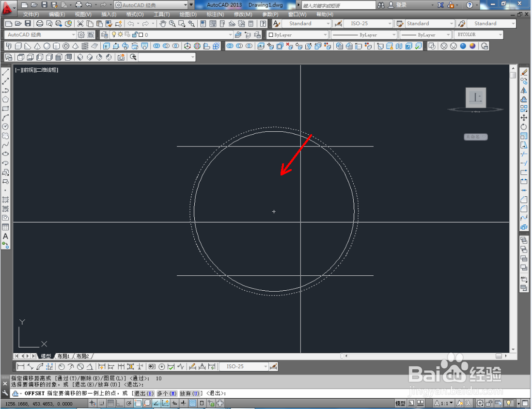Select the Pan hand tool

pos(163,23)
